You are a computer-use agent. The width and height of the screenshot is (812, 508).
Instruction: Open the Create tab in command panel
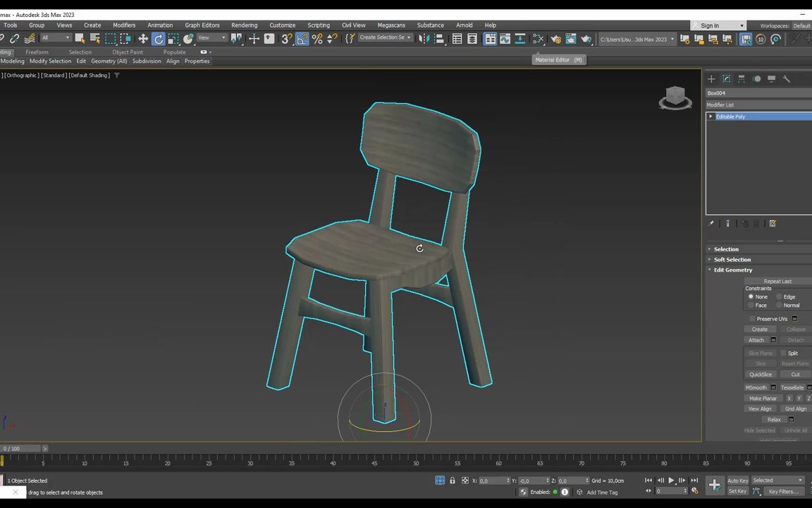click(711, 79)
